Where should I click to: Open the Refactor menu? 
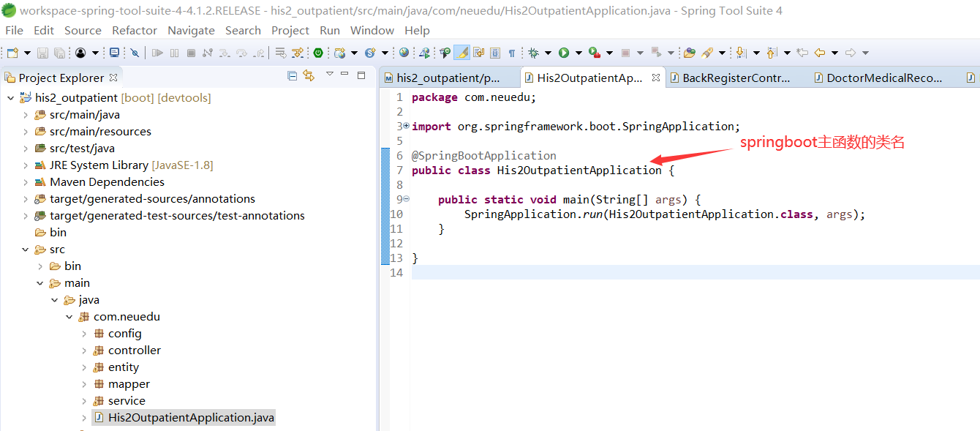[x=135, y=30]
